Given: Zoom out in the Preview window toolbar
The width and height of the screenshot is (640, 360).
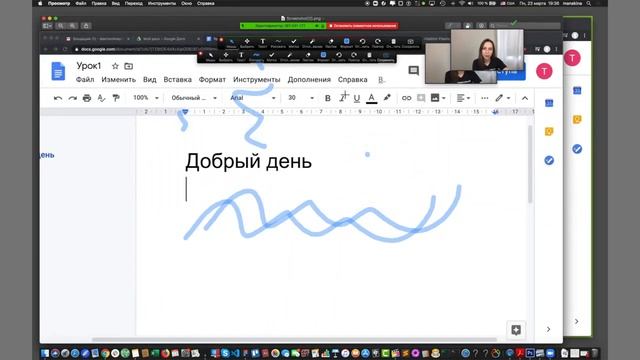Looking at the screenshot, I should point(60,26).
